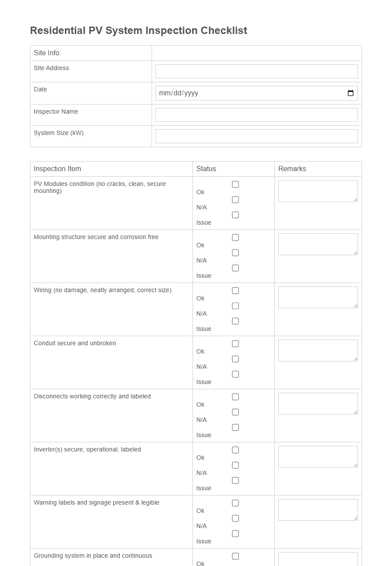Screen dimensions: 392x566
Task: Check Ok for Grounding system item
Action: [x=235, y=556]
